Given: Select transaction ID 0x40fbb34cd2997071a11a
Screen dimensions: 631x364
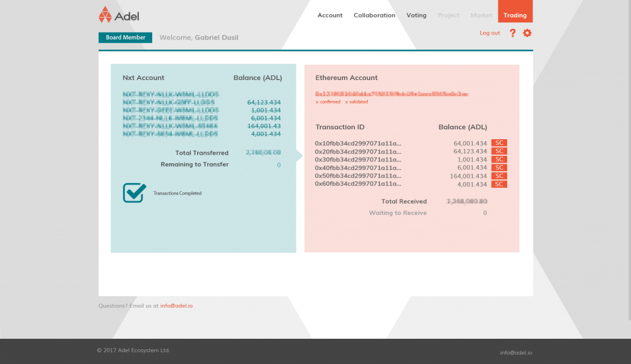Looking at the screenshot, I should point(358,168).
